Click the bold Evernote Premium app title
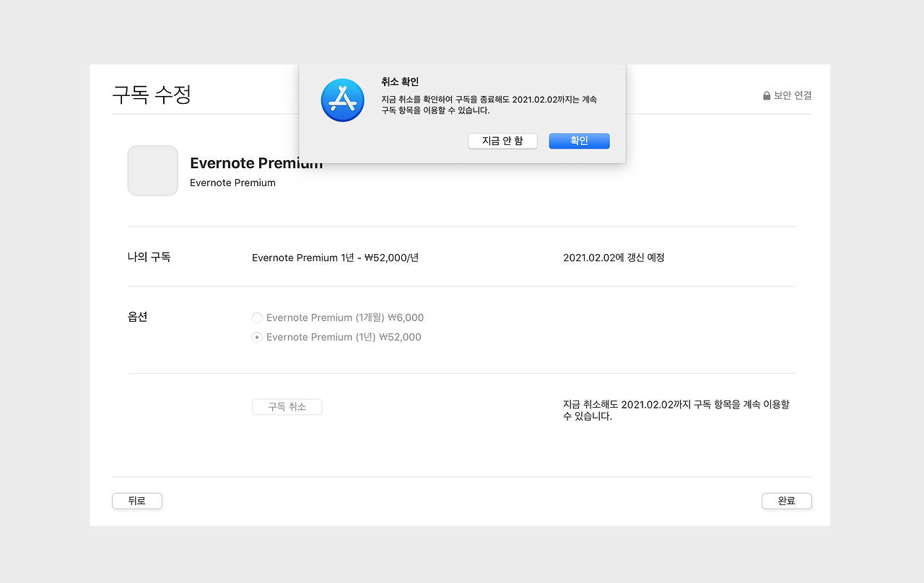 point(256,163)
